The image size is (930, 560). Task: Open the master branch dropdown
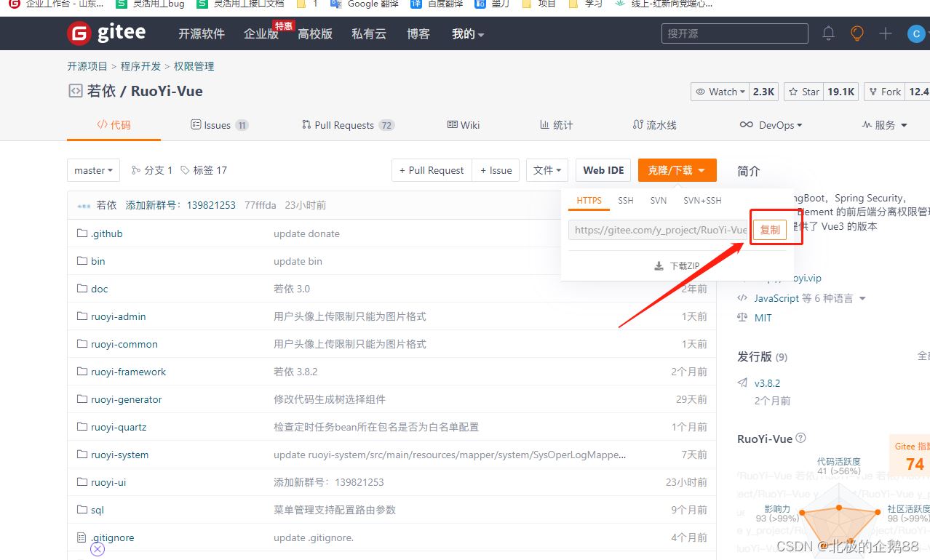pos(93,169)
